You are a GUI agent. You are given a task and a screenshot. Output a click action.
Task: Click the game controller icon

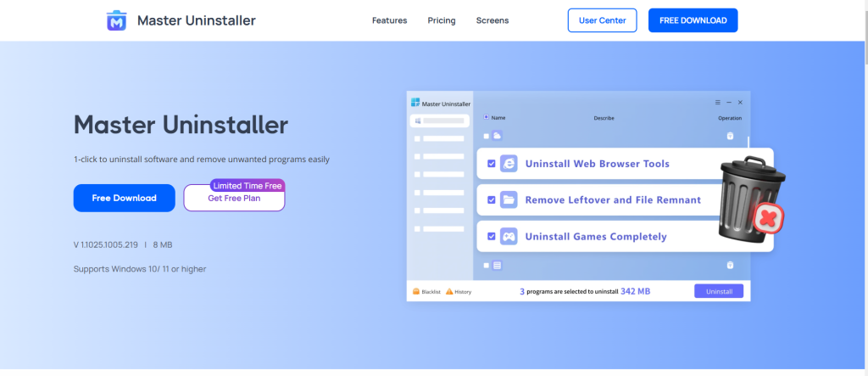tap(509, 236)
